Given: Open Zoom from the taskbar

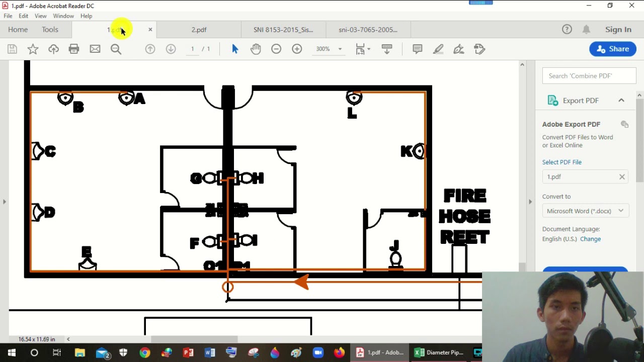Looking at the screenshot, I should [x=318, y=353].
